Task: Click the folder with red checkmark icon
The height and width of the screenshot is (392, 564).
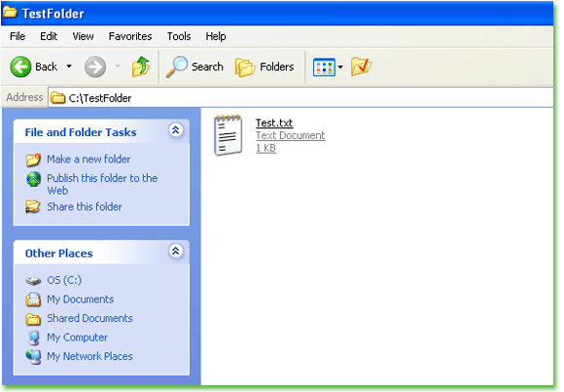Action: (361, 66)
